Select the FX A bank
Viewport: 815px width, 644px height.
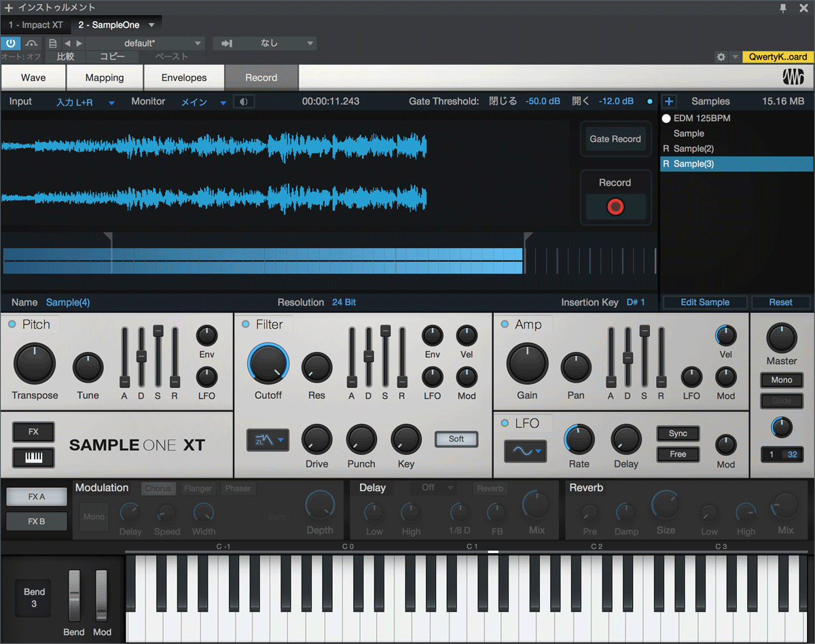point(37,497)
